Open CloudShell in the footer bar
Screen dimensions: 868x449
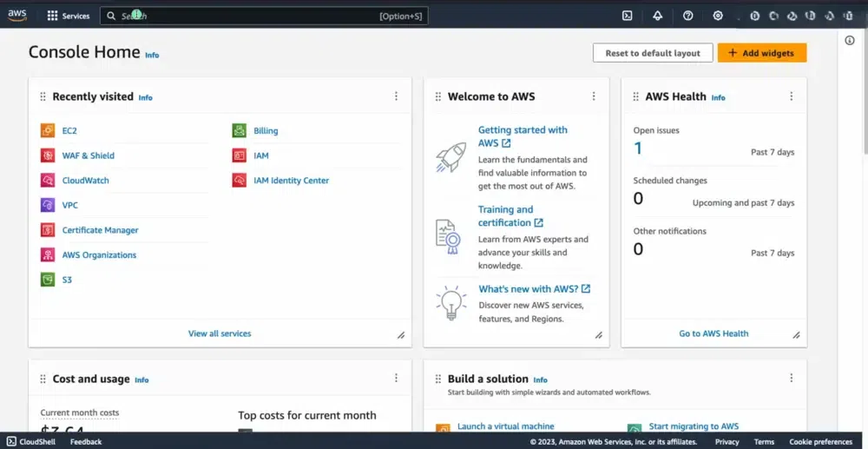click(30, 442)
